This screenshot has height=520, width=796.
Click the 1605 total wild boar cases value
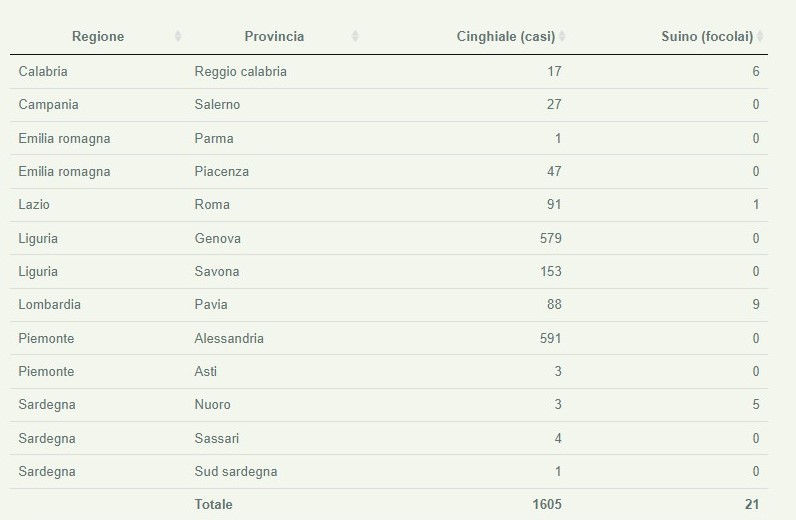click(x=547, y=505)
